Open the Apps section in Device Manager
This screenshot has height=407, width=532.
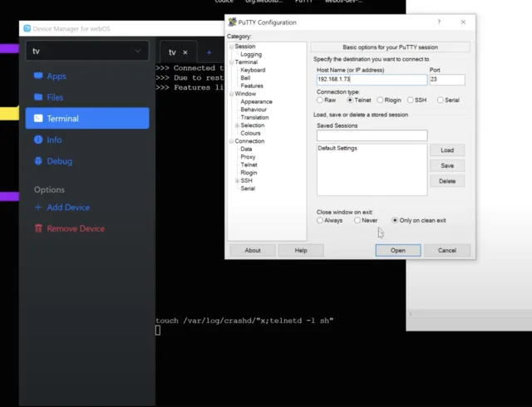[x=87, y=76]
